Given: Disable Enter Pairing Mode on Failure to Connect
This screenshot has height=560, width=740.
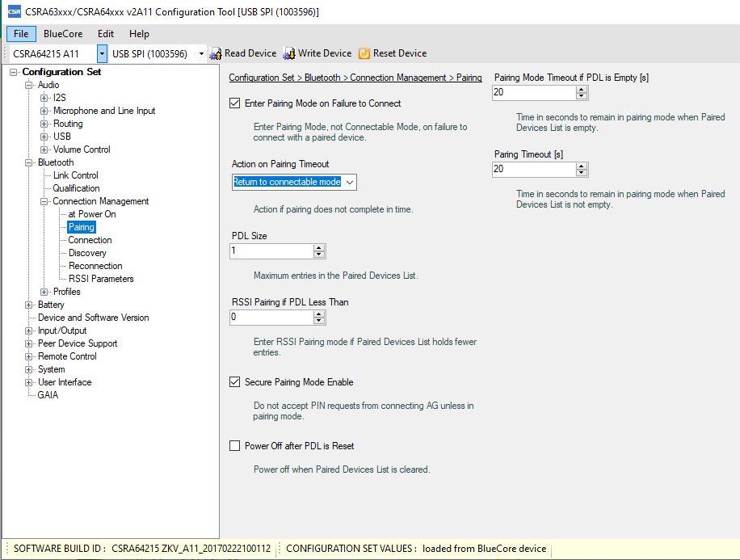Looking at the screenshot, I should click(235, 103).
